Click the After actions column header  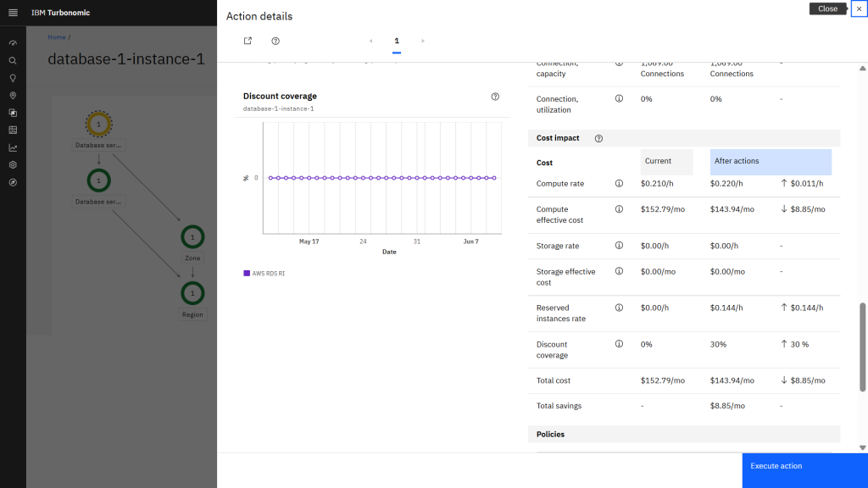pyautogui.click(x=771, y=162)
